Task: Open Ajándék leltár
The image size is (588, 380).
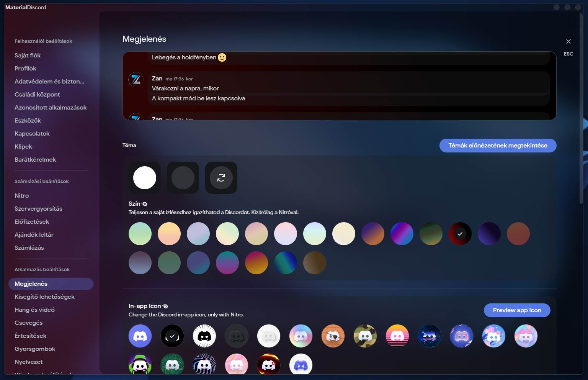Action: click(x=51, y=235)
